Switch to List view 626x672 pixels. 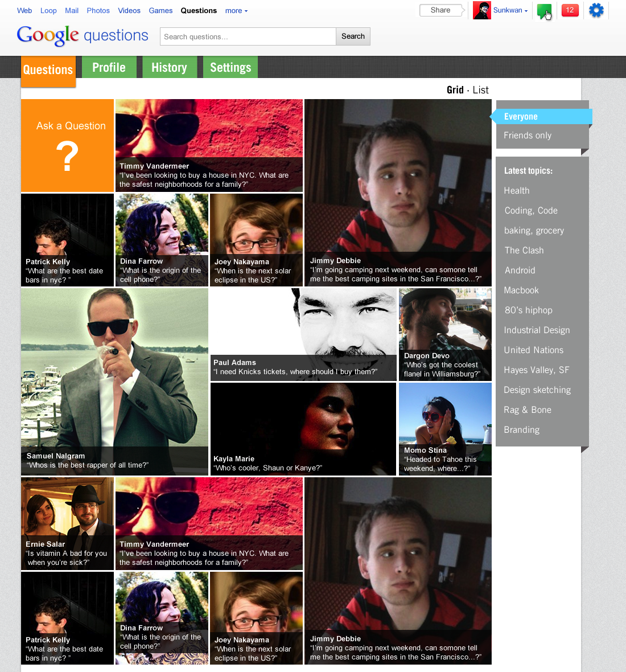pyautogui.click(x=480, y=90)
